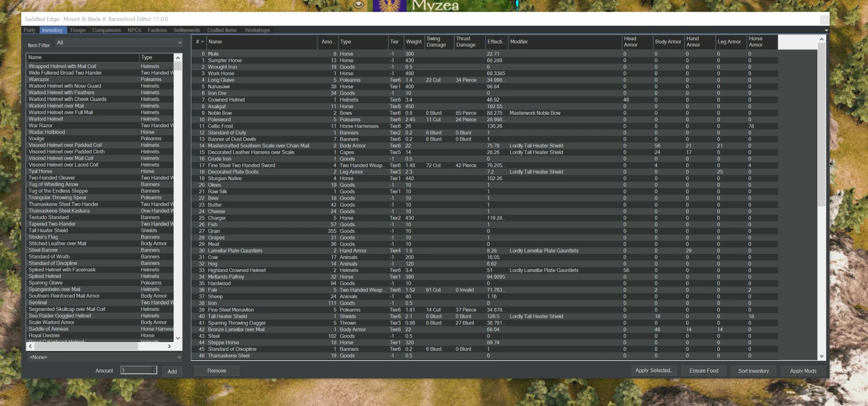This screenshot has height=406, width=868.
Task: Select the NPCs tab
Action: pyautogui.click(x=134, y=30)
